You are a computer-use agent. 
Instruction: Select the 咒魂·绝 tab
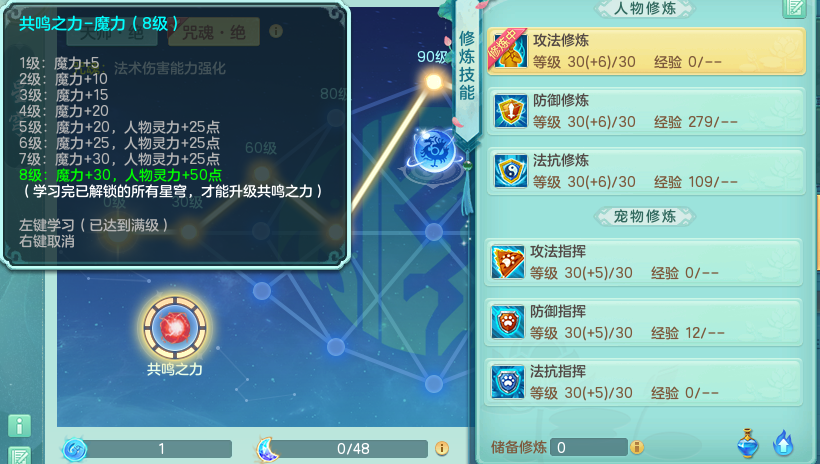pyautogui.click(x=214, y=33)
